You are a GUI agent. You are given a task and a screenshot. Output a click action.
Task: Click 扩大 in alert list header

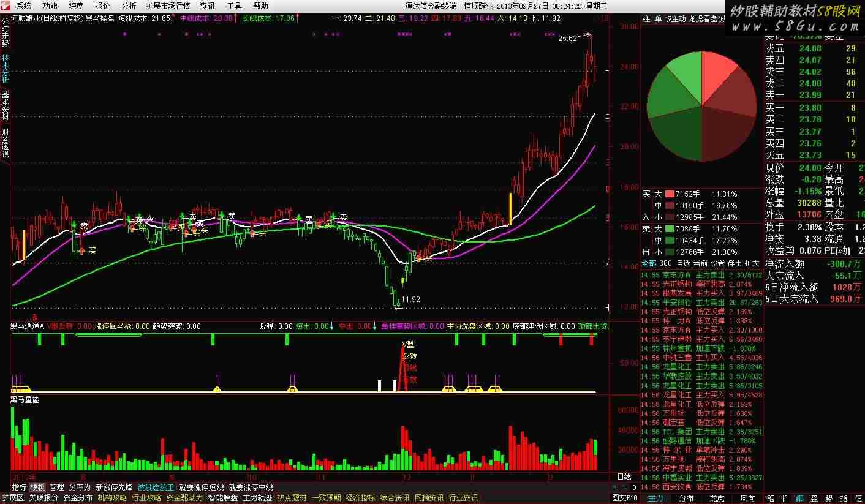pyautogui.click(x=752, y=263)
